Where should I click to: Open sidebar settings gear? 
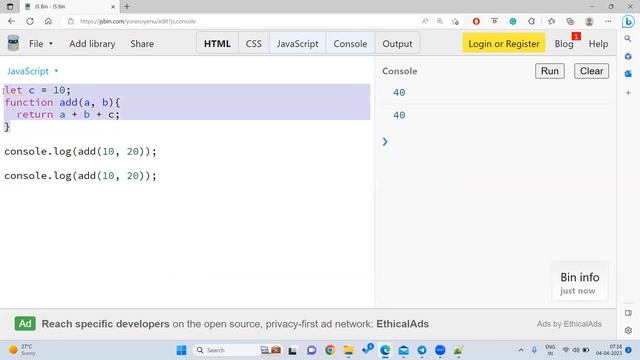click(x=628, y=330)
